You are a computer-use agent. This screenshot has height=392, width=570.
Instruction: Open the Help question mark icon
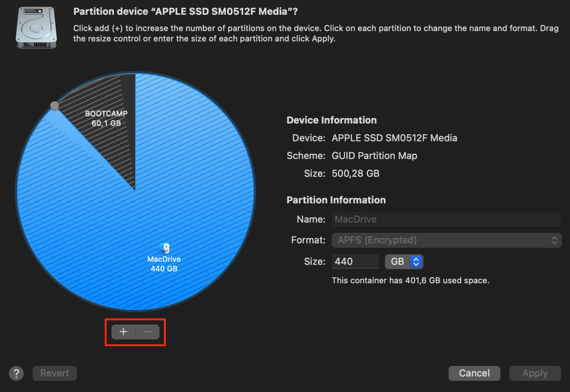[16, 373]
